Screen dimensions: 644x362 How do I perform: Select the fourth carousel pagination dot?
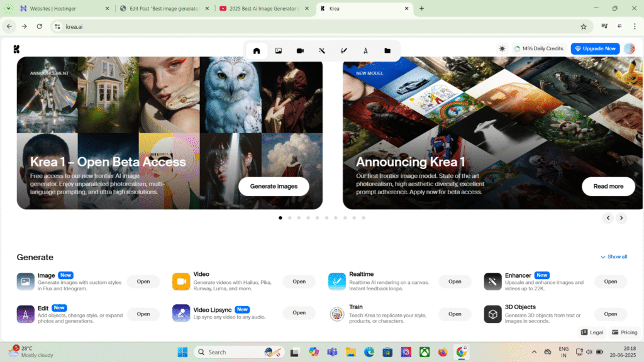308,218
